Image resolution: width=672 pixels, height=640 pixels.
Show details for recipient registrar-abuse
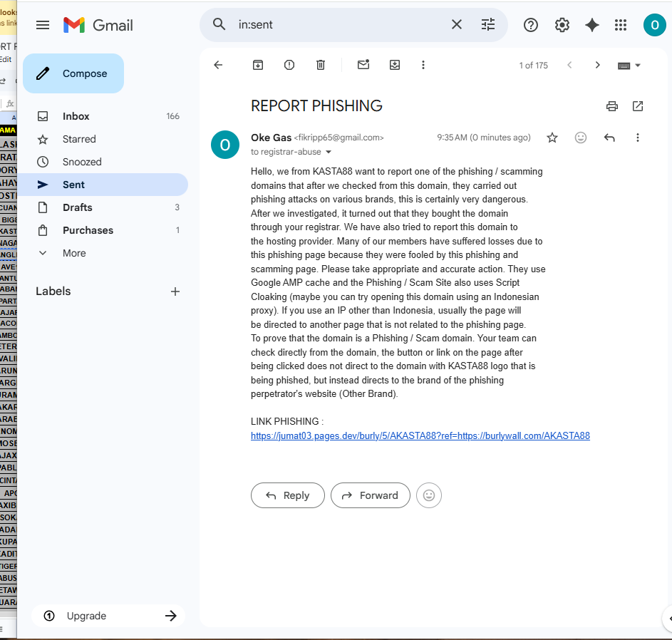(x=329, y=152)
